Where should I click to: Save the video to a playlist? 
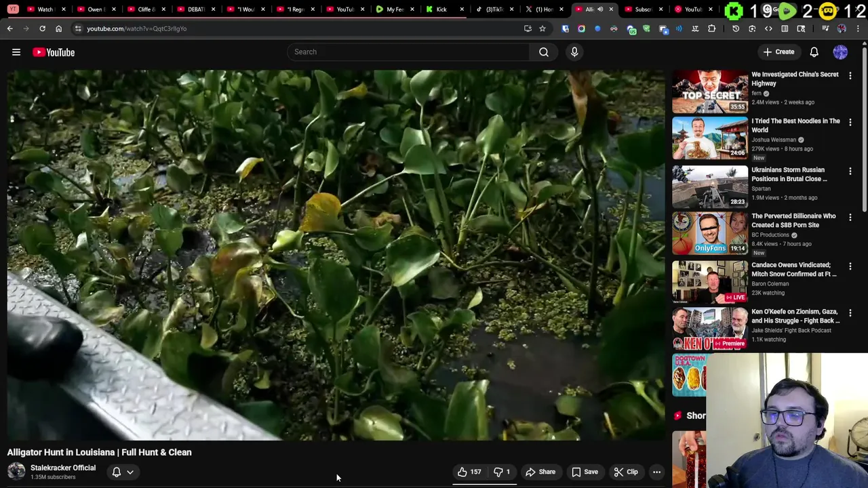click(x=585, y=472)
